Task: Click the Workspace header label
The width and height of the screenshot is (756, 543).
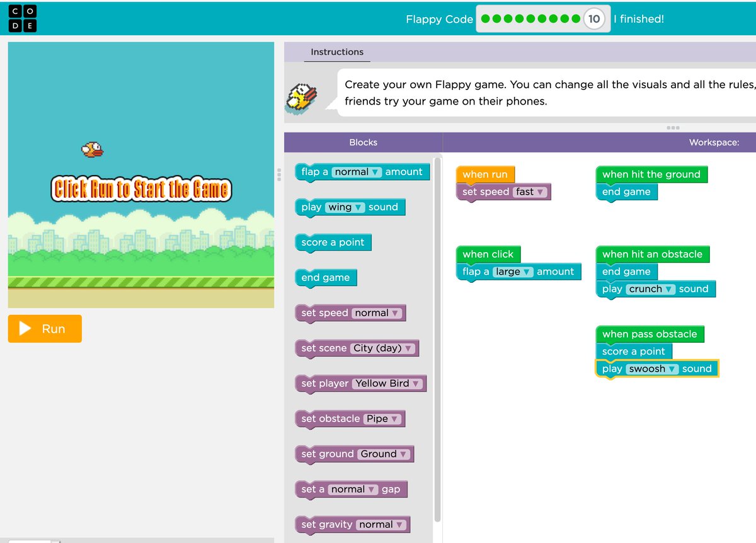Action: (x=714, y=142)
